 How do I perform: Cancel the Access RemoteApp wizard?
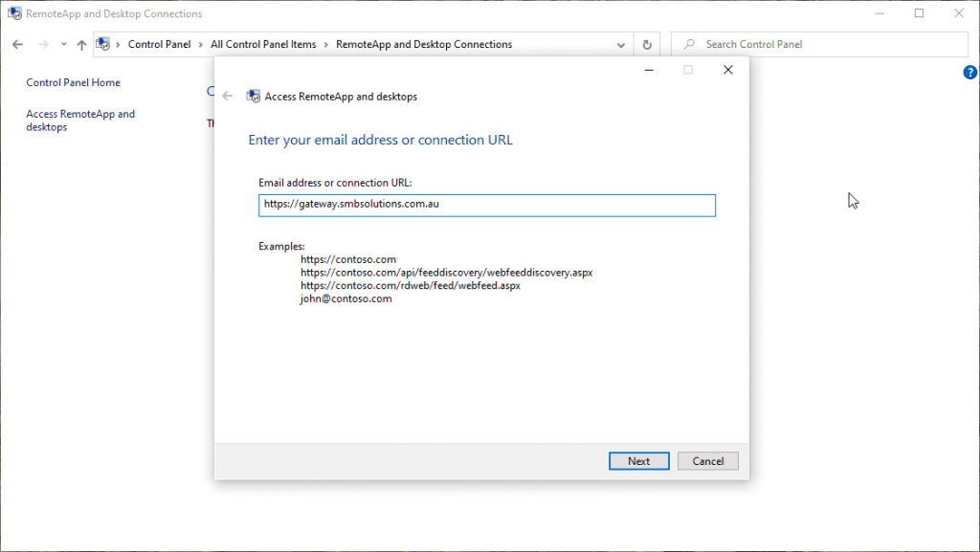pyautogui.click(x=707, y=461)
